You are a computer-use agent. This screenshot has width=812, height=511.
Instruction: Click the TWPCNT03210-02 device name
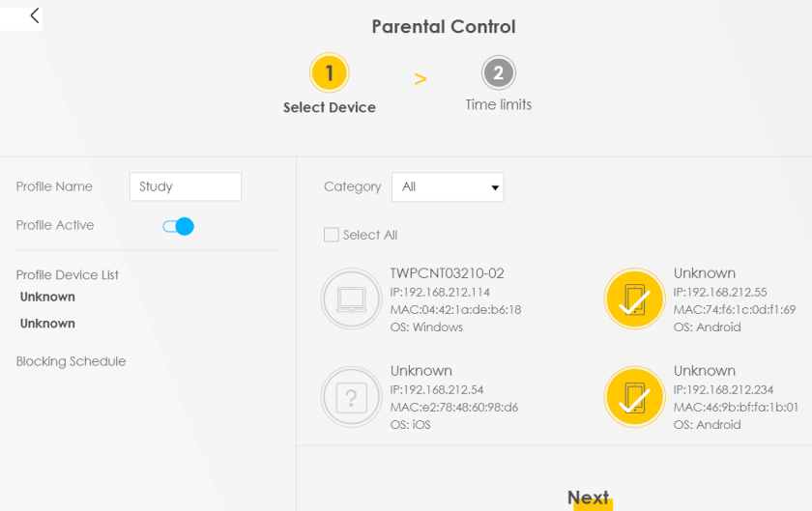447,272
